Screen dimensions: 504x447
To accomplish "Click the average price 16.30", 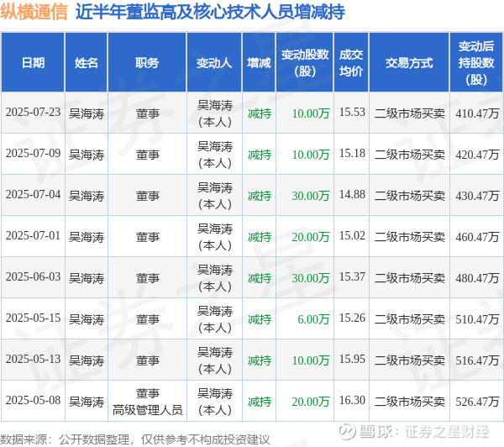I will (x=352, y=401).
